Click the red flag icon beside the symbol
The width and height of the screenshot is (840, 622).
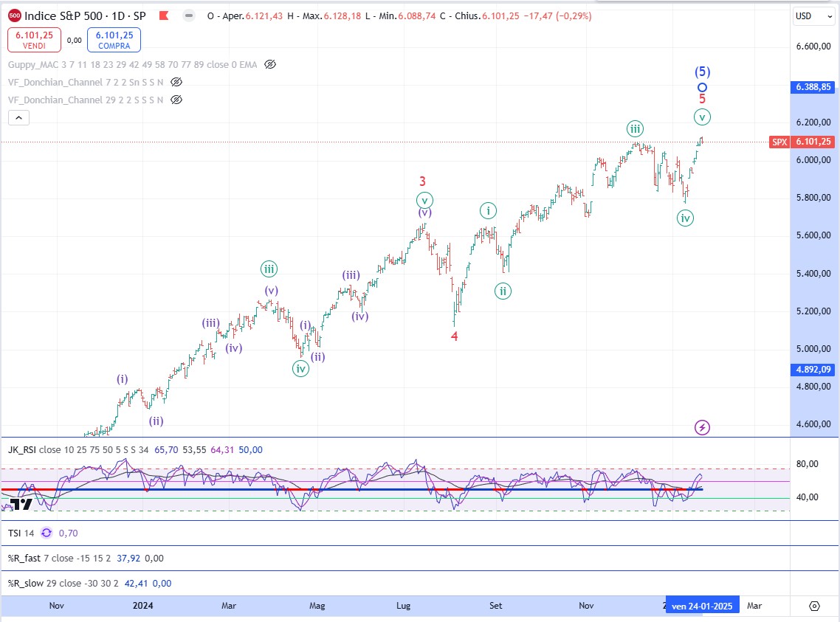tap(164, 15)
